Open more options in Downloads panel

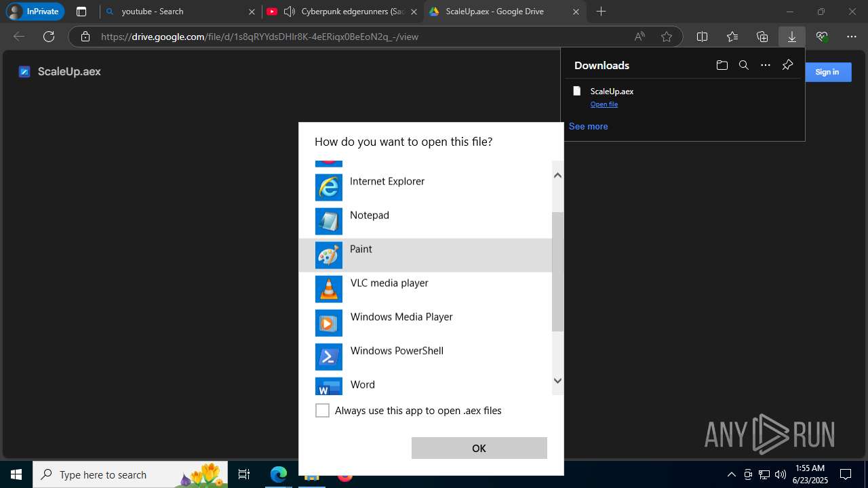(x=766, y=65)
